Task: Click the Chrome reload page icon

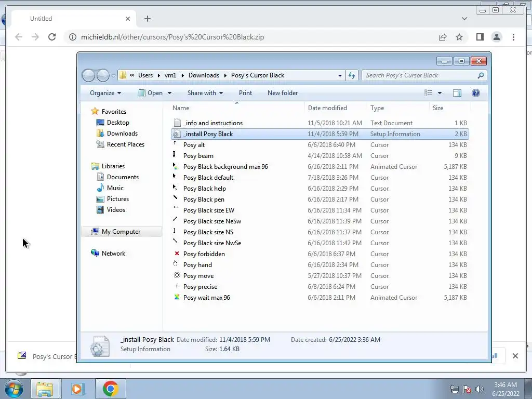Action: (x=52, y=37)
